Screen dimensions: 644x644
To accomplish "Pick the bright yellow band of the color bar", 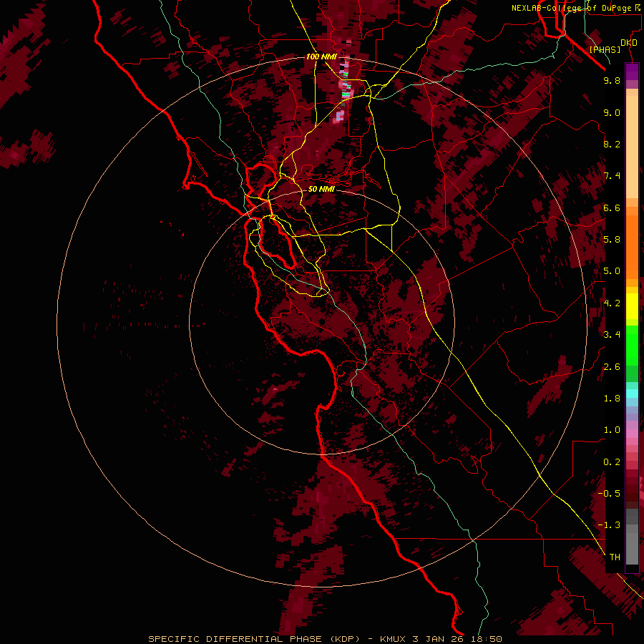I will [x=632, y=306].
